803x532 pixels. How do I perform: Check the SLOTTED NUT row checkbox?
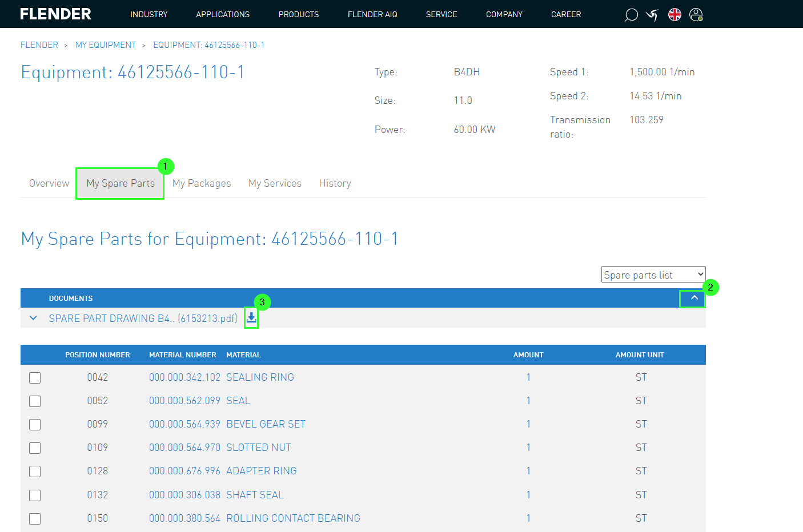coord(35,448)
